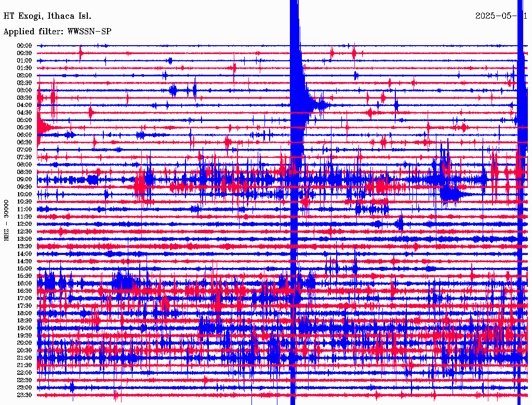Select the 17:30 time row label
532x405 pixels.
[x=24, y=306]
